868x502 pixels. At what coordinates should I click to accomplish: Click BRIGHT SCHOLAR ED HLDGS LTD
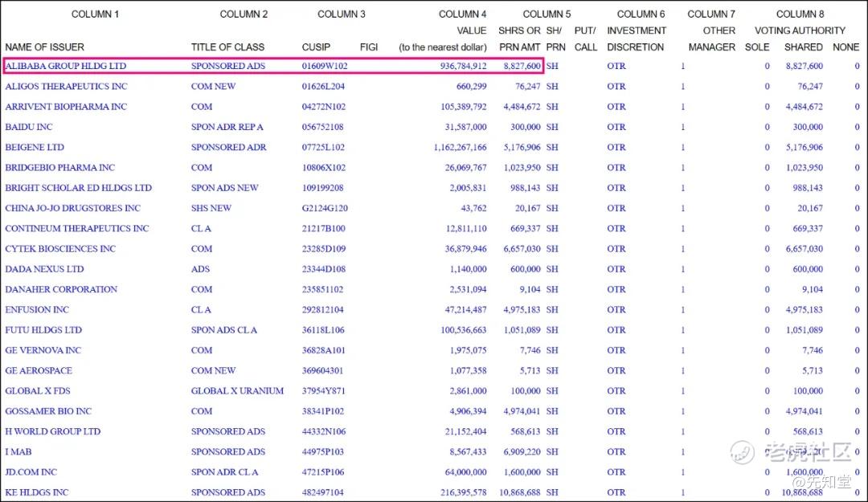click(x=78, y=188)
